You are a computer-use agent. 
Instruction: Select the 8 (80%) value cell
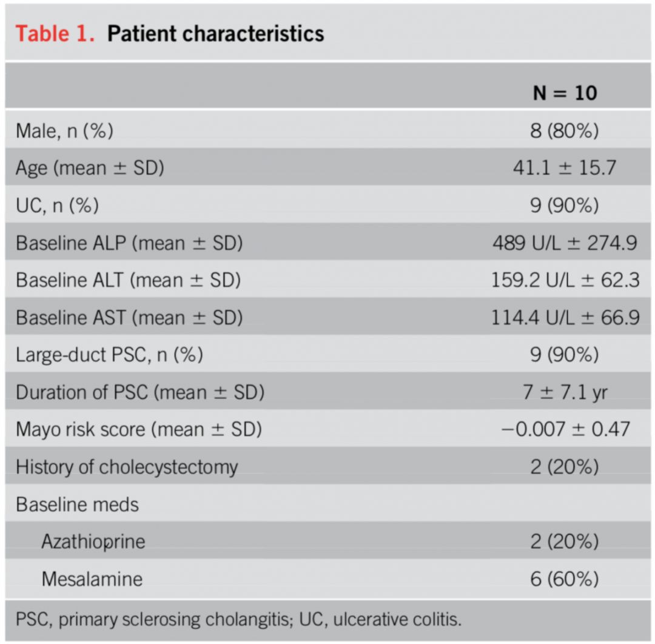tap(565, 130)
